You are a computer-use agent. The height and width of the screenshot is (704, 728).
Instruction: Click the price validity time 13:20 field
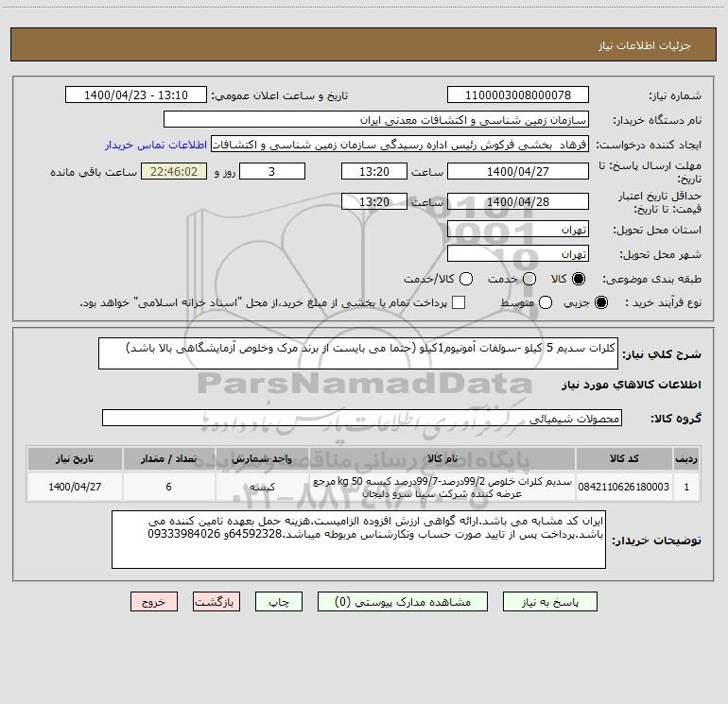click(374, 202)
